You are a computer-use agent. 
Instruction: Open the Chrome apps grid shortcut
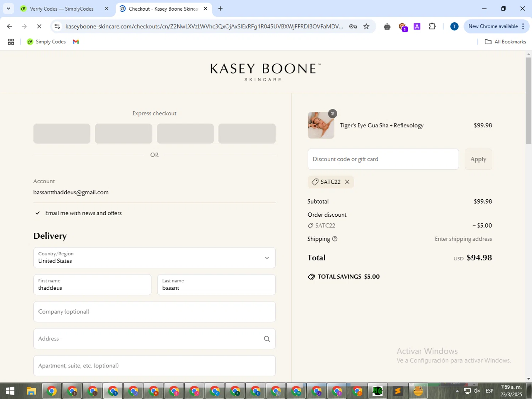[x=11, y=42]
